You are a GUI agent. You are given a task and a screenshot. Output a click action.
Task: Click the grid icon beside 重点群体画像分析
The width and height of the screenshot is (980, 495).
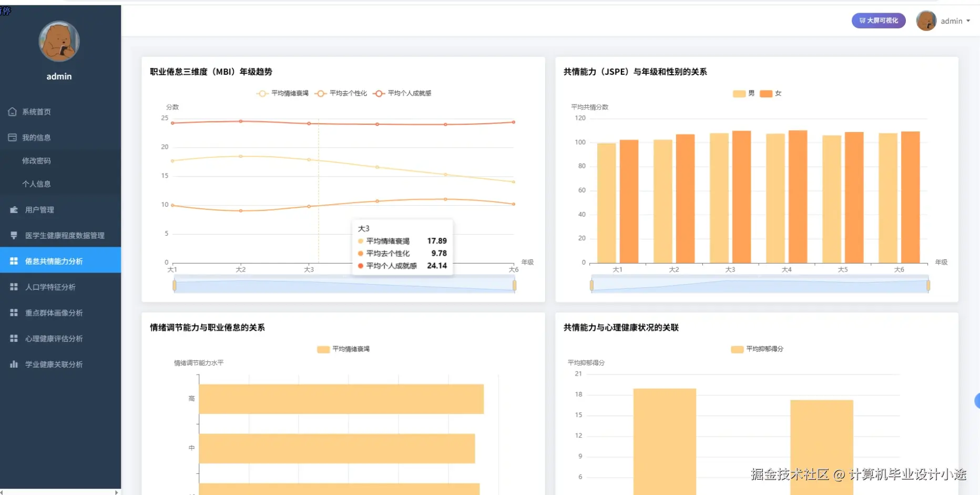(x=14, y=312)
